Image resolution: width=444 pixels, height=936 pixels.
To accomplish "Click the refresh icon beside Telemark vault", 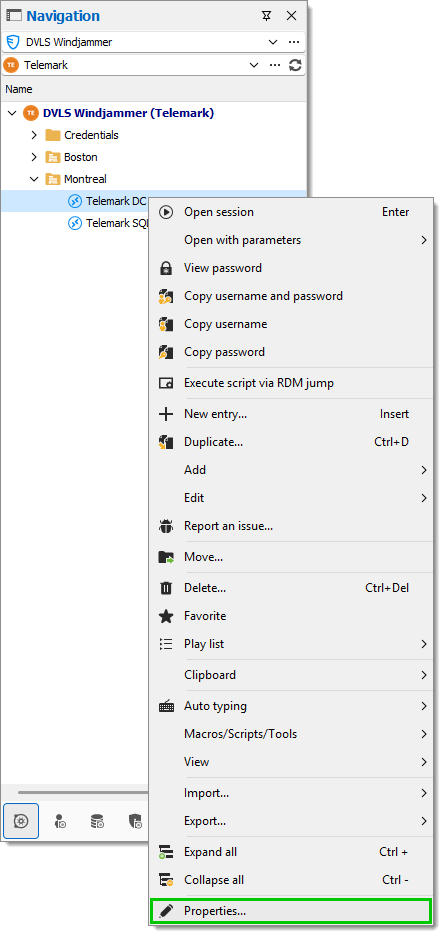I will coord(295,65).
